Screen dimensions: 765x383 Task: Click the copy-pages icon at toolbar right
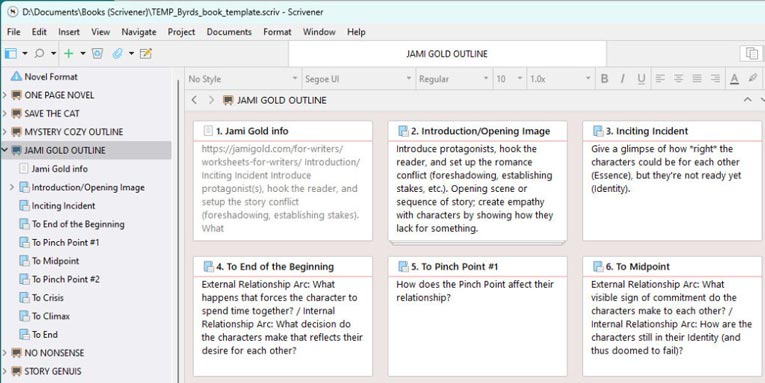point(751,54)
